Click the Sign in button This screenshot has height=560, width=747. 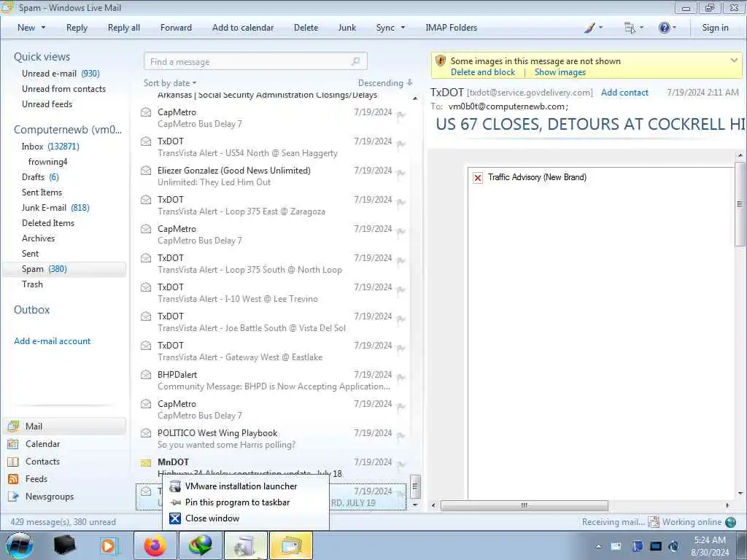click(x=715, y=28)
